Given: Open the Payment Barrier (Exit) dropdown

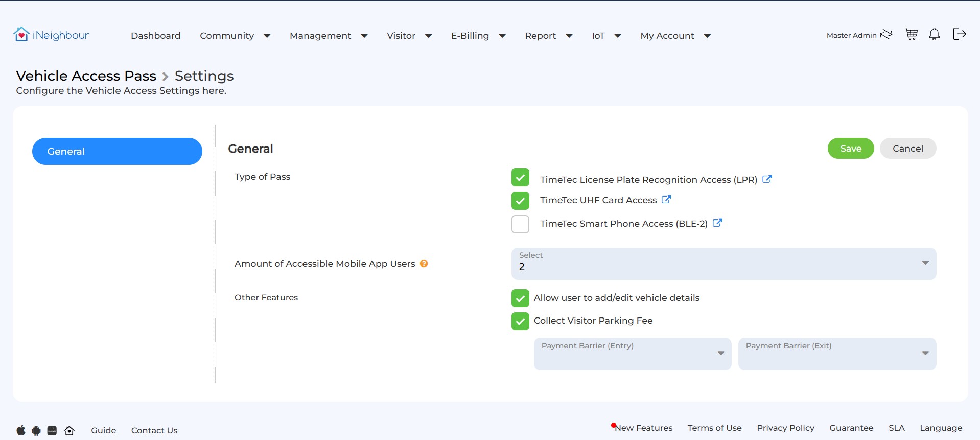Looking at the screenshot, I should pyautogui.click(x=837, y=354).
